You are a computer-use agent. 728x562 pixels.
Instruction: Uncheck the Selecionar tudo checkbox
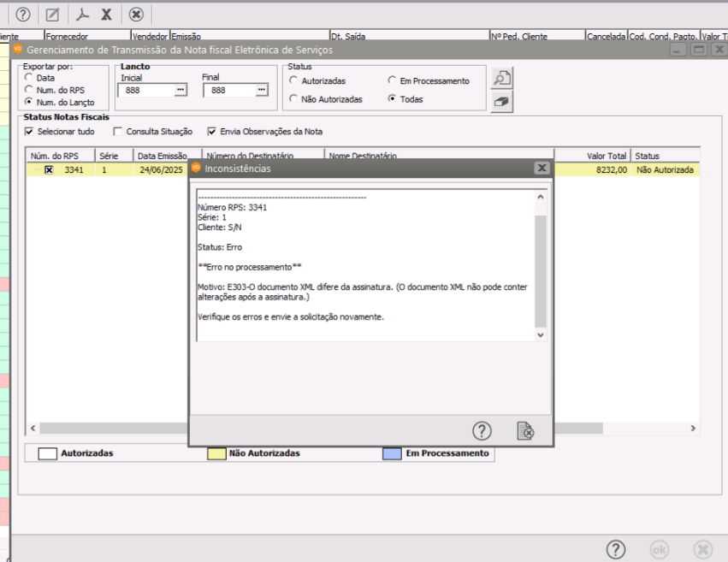(x=29, y=132)
